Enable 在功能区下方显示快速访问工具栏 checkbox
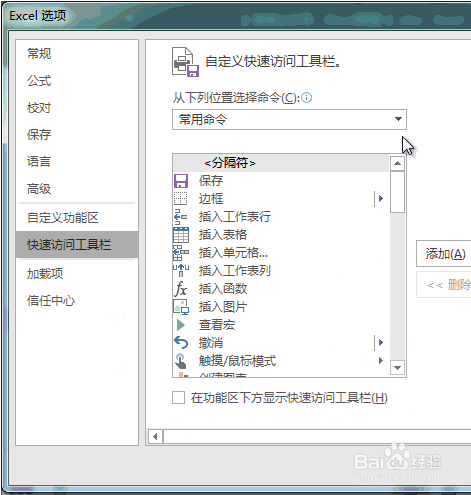471x495 pixels. pos(179,397)
